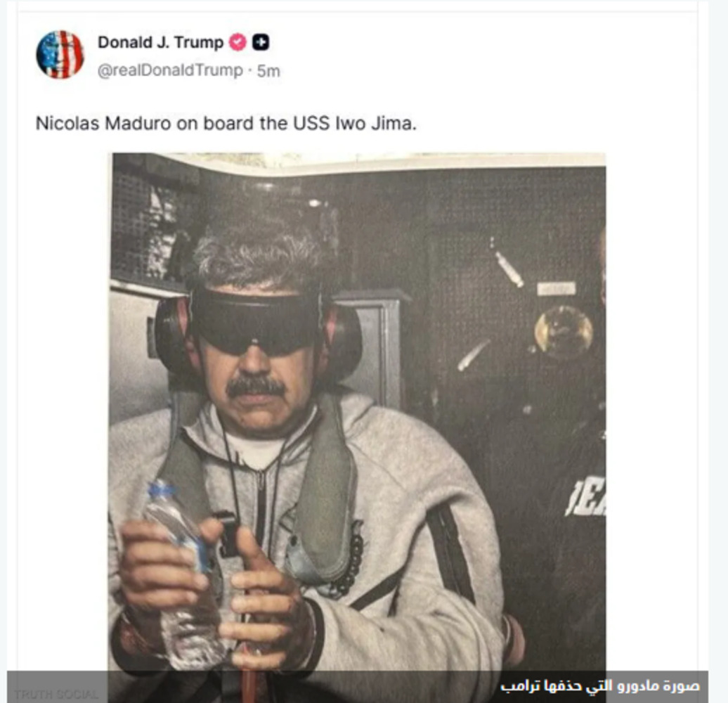This screenshot has width=728, height=703.
Task: Select the post text about USS Iwo Jima
Action: click(x=226, y=124)
